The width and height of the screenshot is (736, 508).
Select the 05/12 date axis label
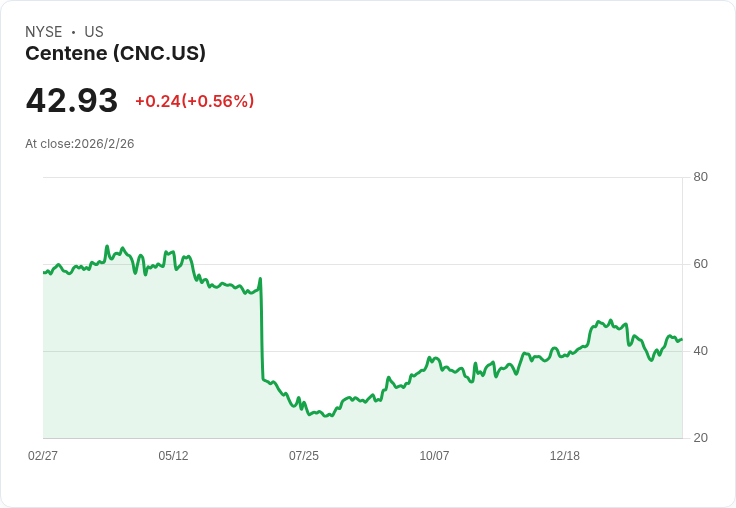173,456
